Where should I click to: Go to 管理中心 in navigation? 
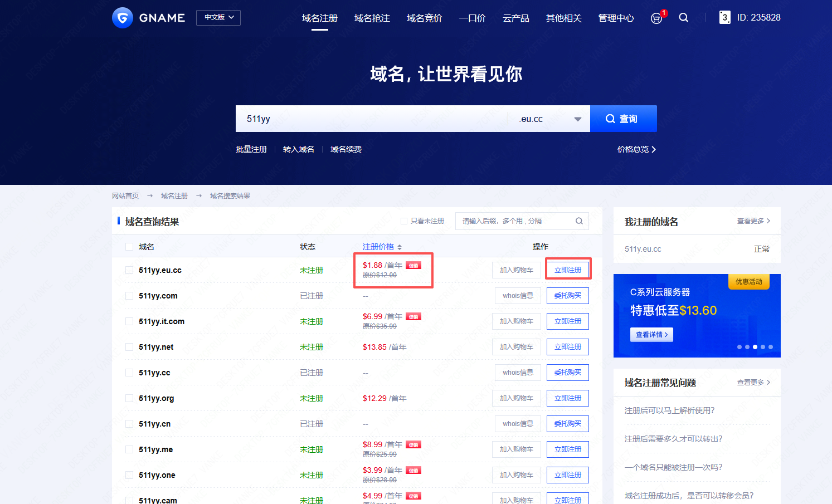[616, 18]
